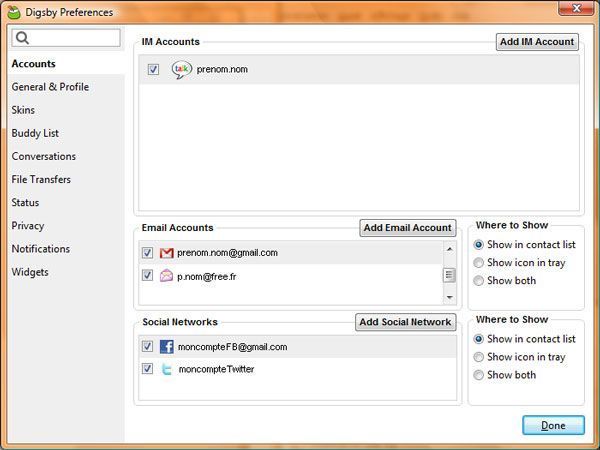Click the Add Social Network button

pos(406,322)
